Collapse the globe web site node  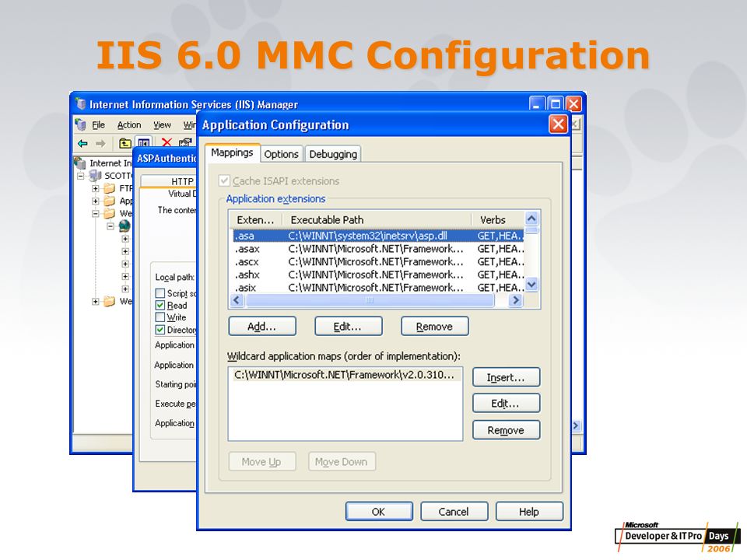(110, 226)
